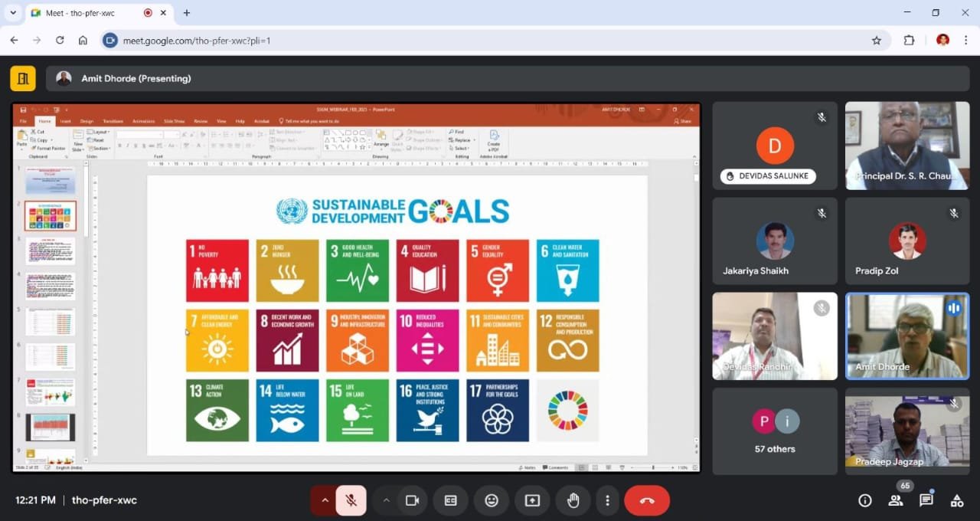This screenshot has height=521, width=980.
Task: Leave the call with the red hang-up button
Action: (x=647, y=500)
